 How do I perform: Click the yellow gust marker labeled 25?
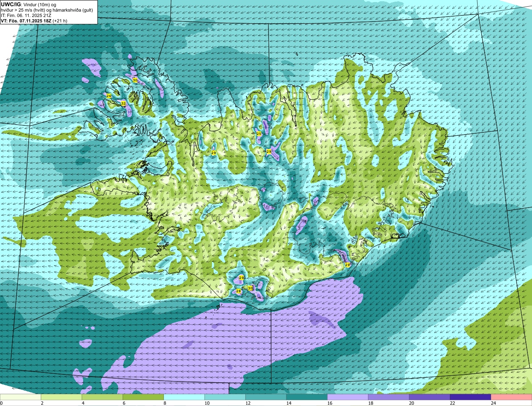coord(259,134)
